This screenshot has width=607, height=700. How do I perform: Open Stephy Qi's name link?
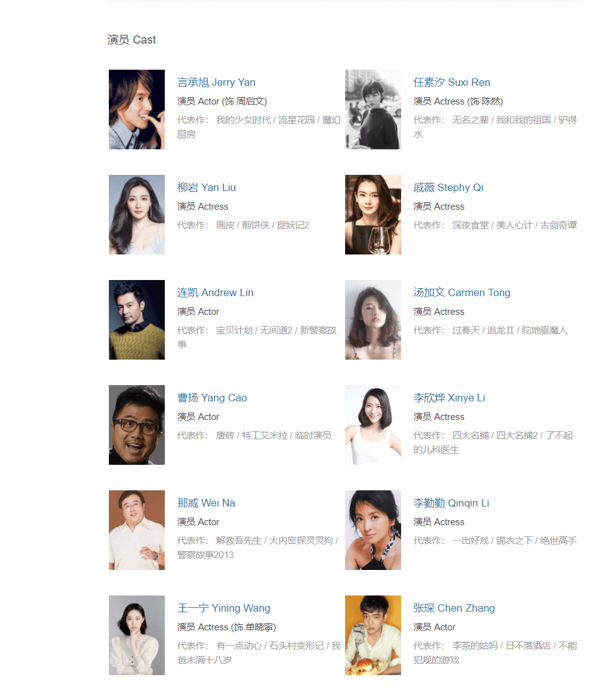448,187
